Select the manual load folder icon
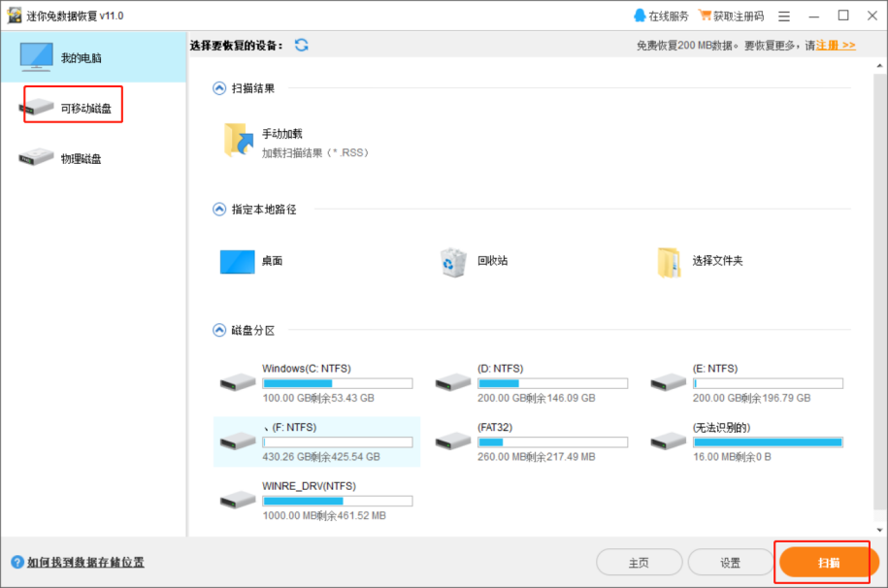Viewport: 888px width, 588px height. (x=238, y=140)
